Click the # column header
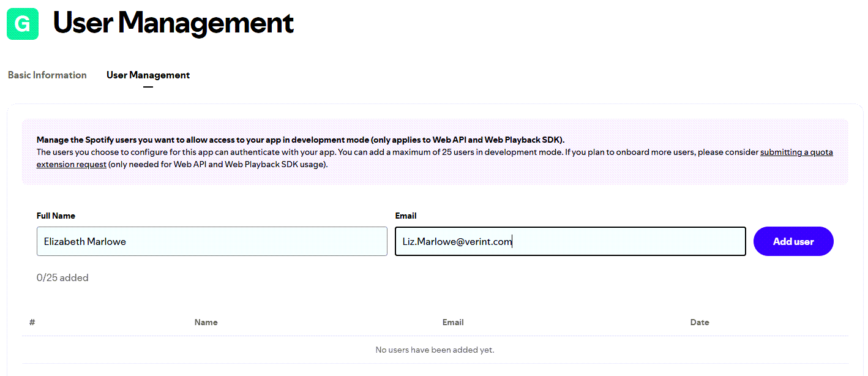This screenshot has height=376, width=868. pos(32,321)
